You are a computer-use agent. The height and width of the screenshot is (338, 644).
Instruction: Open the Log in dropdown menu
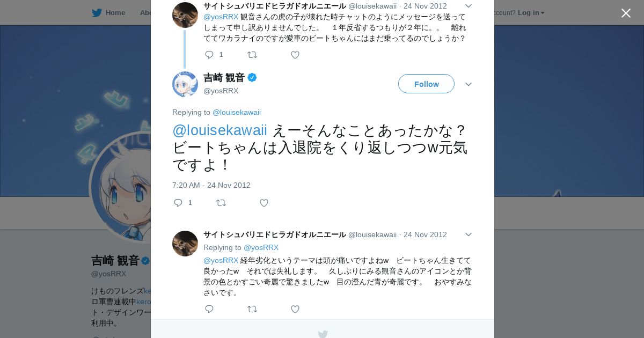point(531,13)
